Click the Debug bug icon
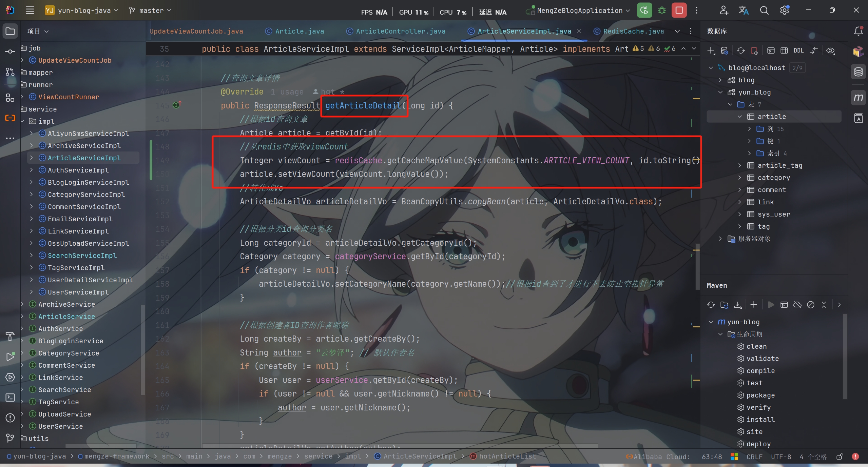868x467 pixels. click(x=662, y=11)
